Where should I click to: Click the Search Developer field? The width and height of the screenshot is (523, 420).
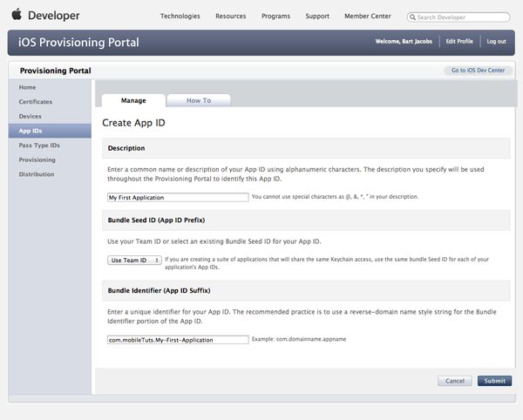(458, 17)
